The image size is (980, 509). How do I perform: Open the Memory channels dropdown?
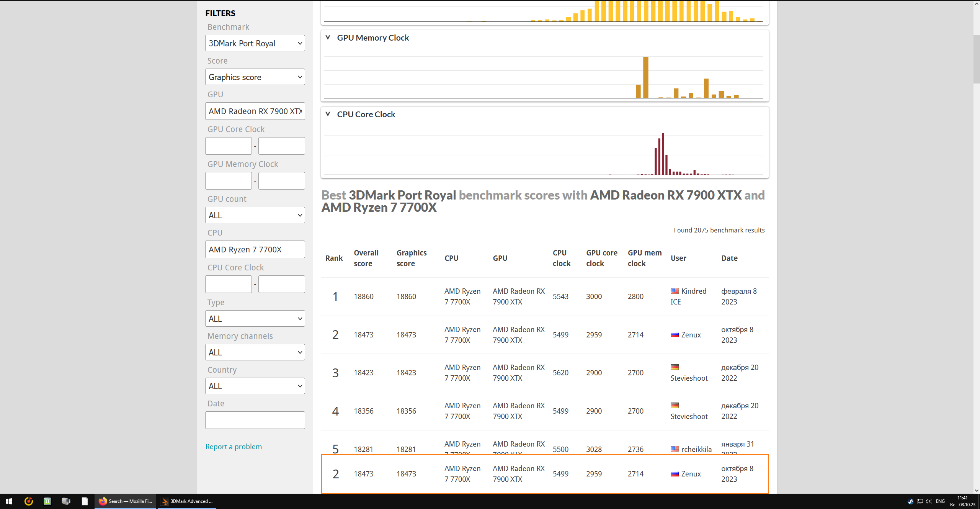pos(255,352)
